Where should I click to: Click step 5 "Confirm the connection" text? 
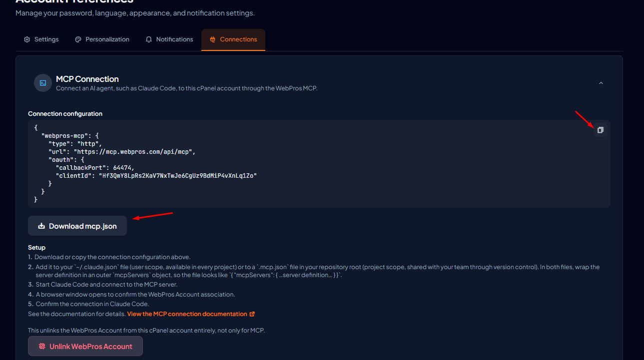(x=88, y=304)
